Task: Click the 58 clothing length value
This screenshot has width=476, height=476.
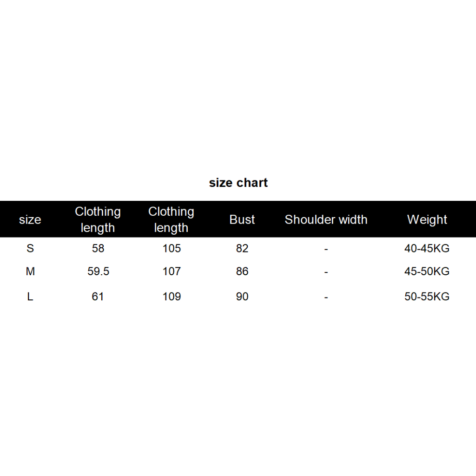Action: tap(98, 248)
